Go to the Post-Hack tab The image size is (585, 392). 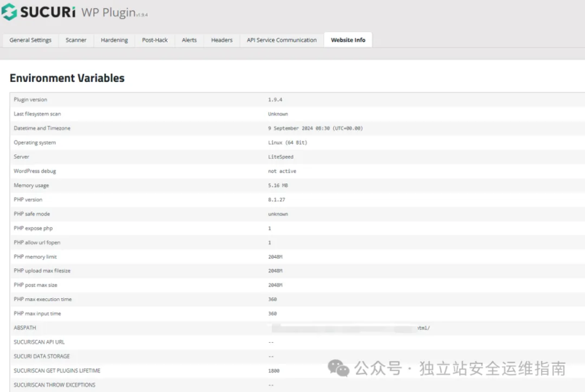pos(155,40)
